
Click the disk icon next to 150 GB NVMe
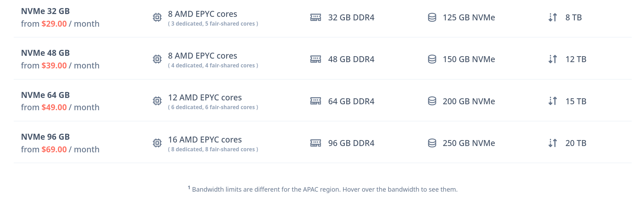pyautogui.click(x=432, y=59)
